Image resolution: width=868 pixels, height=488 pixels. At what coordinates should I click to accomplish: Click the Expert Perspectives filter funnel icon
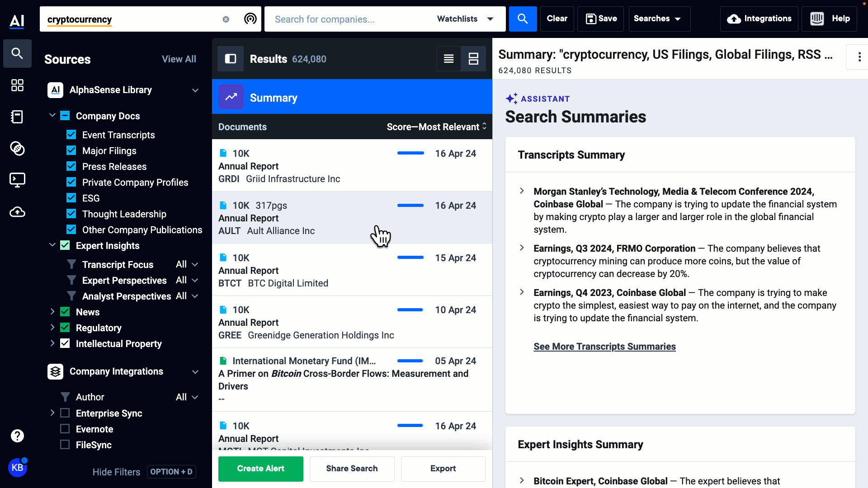[71, 280]
